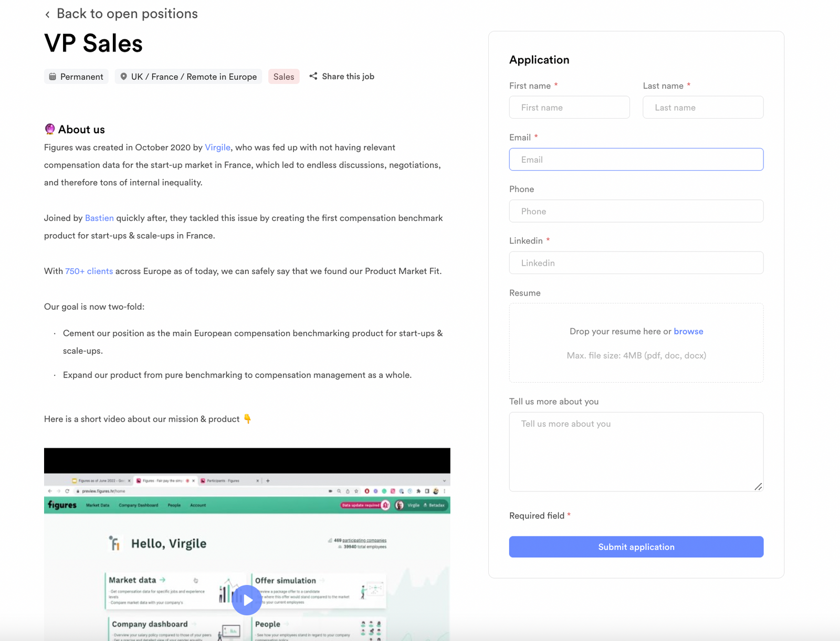The image size is (840, 641).
Task: Open the 'browse' link to upload a resume
Action: point(688,331)
